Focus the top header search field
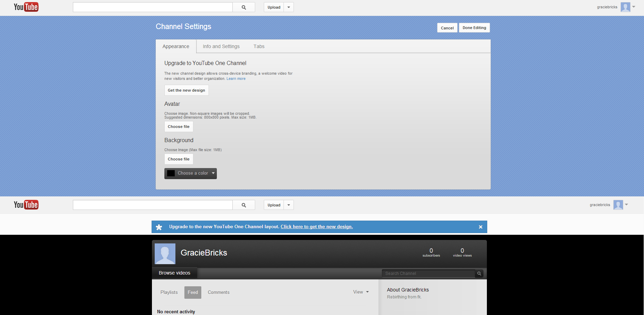 pos(153,7)
